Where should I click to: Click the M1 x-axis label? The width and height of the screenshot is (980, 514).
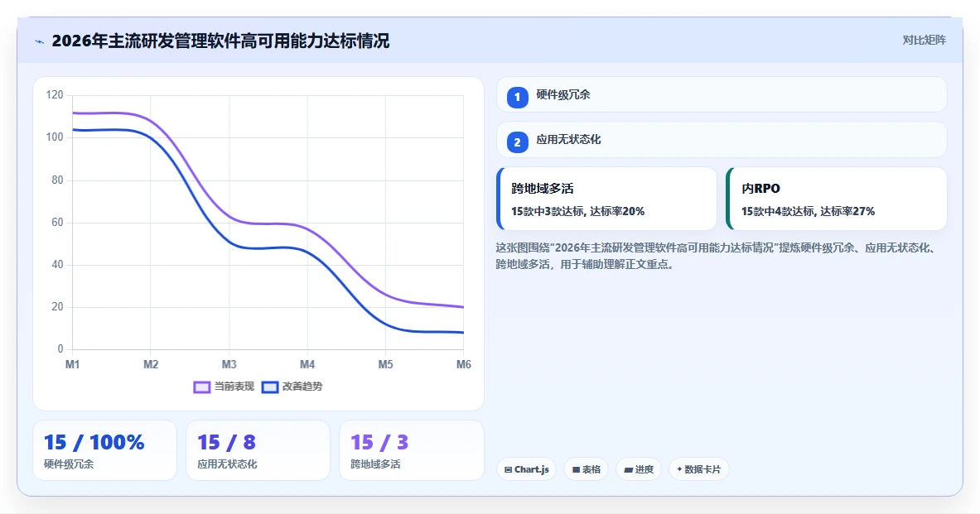73,364
